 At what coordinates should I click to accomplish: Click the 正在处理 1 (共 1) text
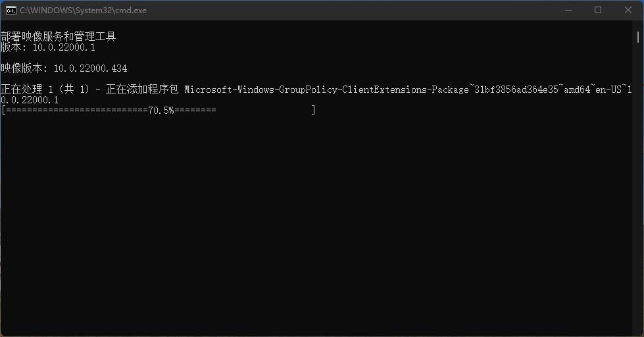coord(45,89)
